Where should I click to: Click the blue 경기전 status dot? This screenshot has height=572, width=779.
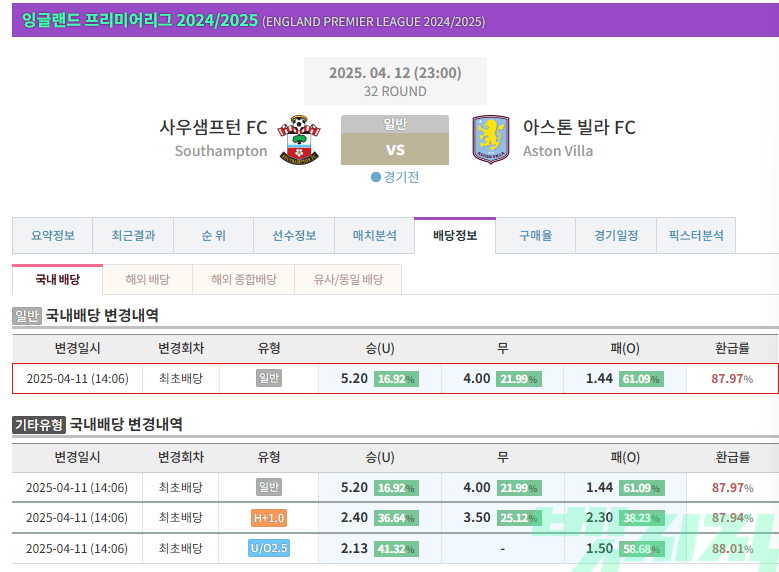(376, 177)
